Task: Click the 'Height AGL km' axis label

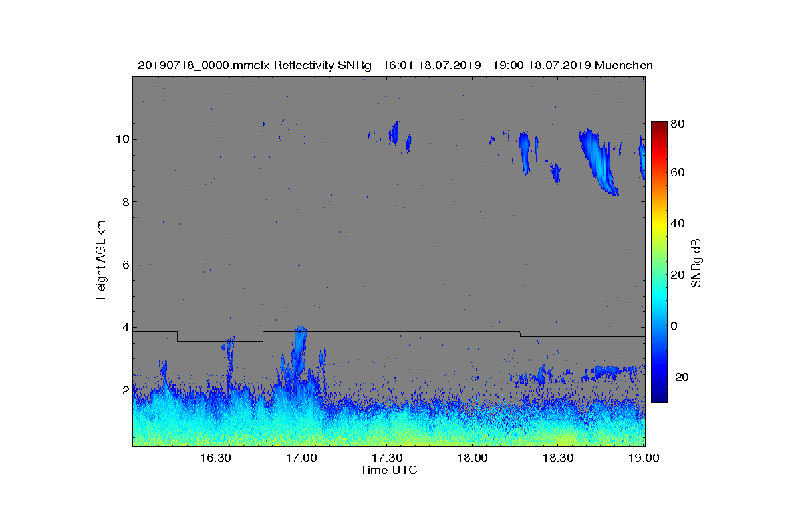Action: [x=101, y=261]
